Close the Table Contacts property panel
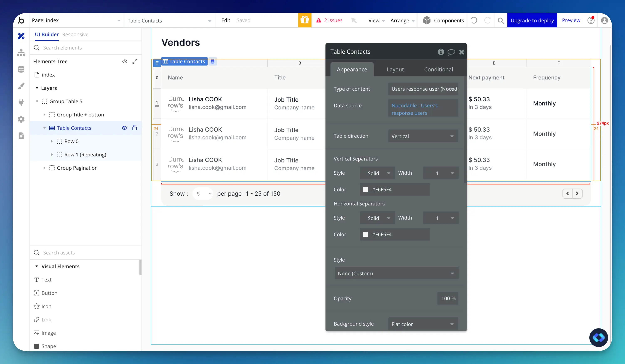625x364 pixels. pyautogui.click(x=462, y=52)
